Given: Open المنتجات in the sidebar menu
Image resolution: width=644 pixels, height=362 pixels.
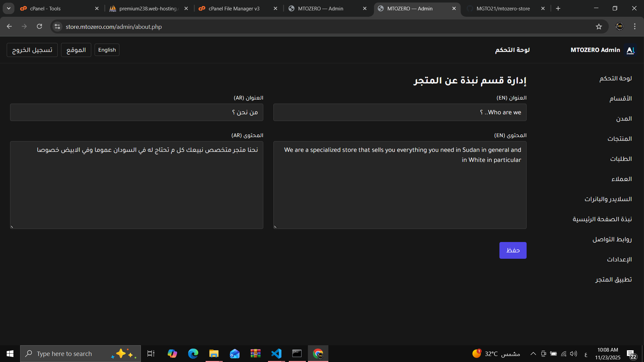Looking at the screenshot, I should (x=620, y=139).
